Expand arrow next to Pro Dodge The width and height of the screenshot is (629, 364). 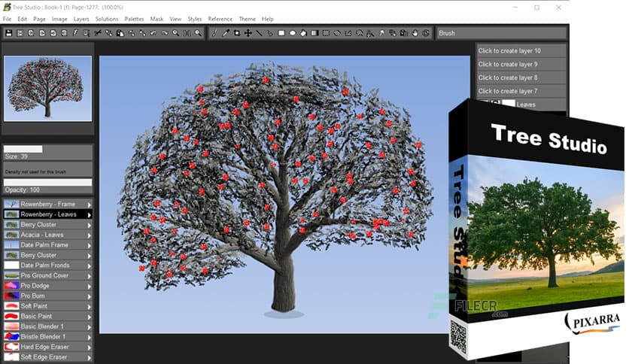(89, 287)
